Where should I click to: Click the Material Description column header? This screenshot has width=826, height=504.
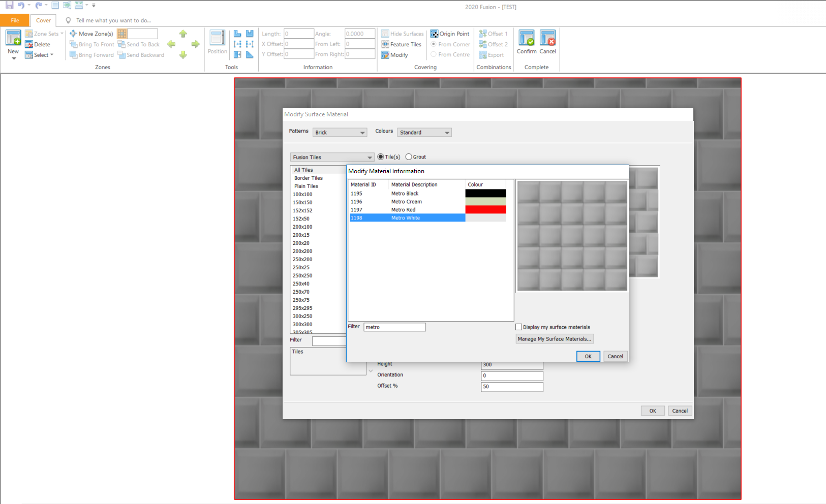point(427,184)
